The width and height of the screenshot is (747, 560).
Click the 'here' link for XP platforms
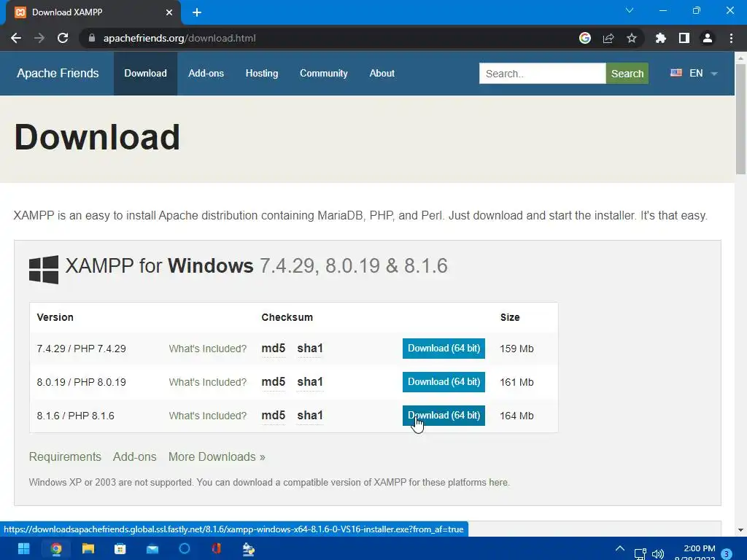[498, 483]
